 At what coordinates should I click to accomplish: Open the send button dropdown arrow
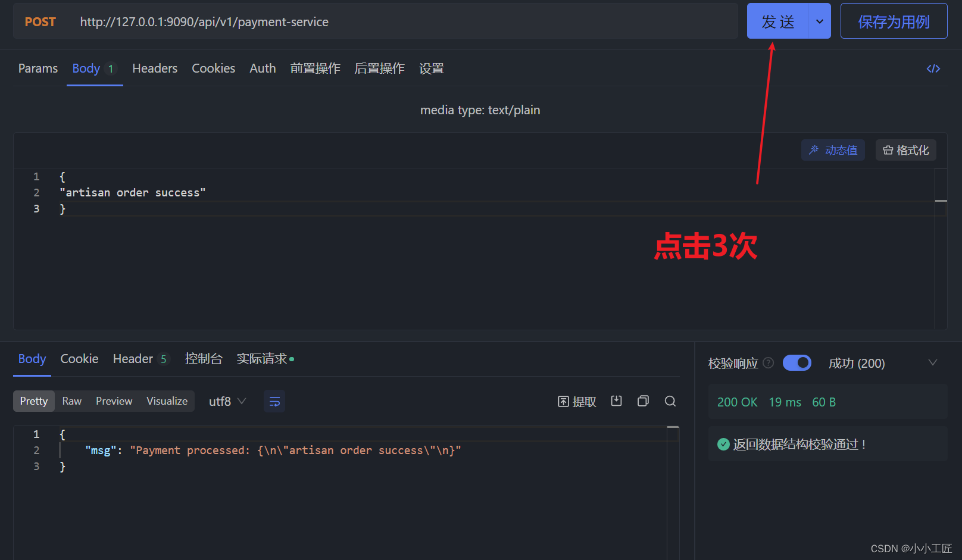820,21
